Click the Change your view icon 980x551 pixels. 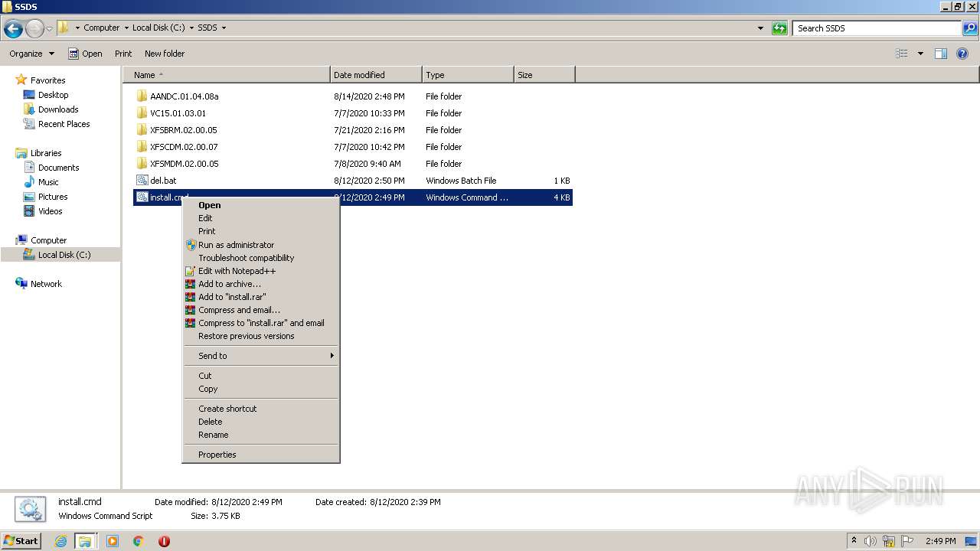(x=902, y=54)
